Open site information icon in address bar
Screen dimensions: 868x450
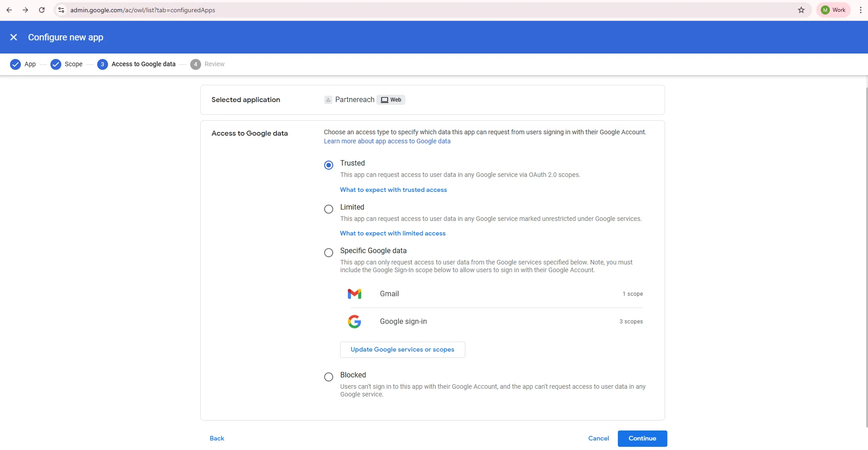click(61, 10)
